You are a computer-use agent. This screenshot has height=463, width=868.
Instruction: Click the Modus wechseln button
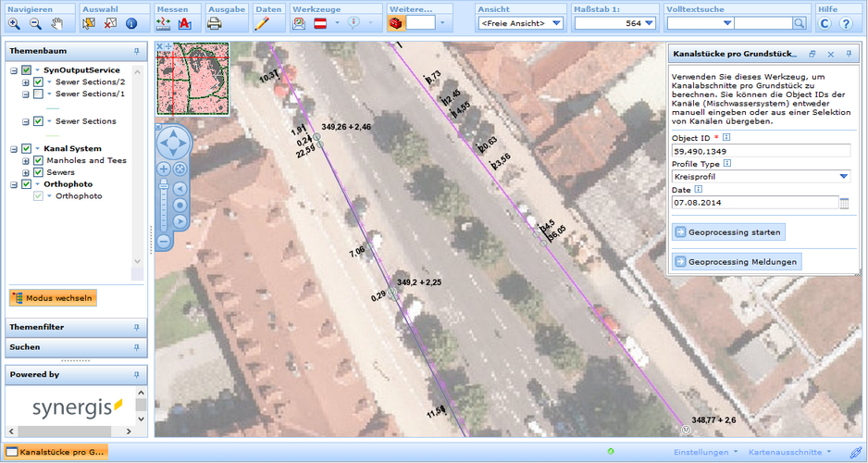click(53, 298)
